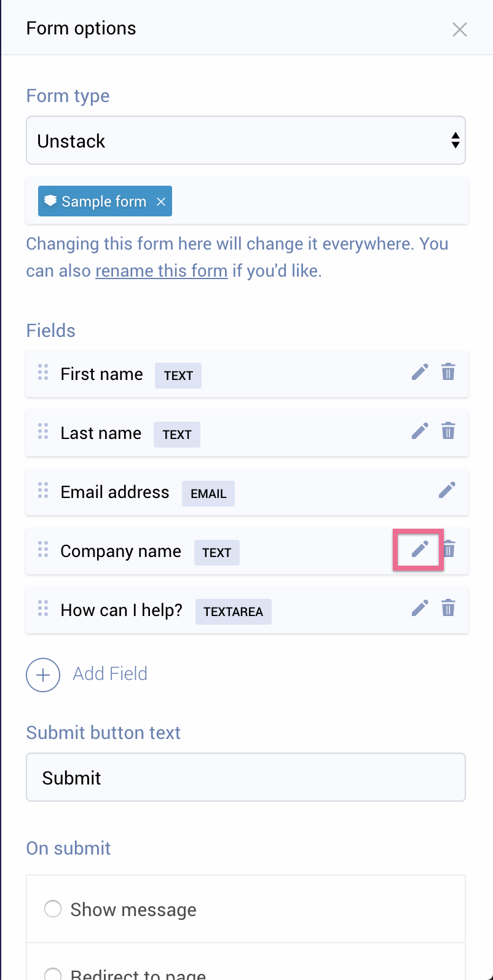Delete the Company name field
The height and width of the screenshot is (980, 493).
click(450, 549)
